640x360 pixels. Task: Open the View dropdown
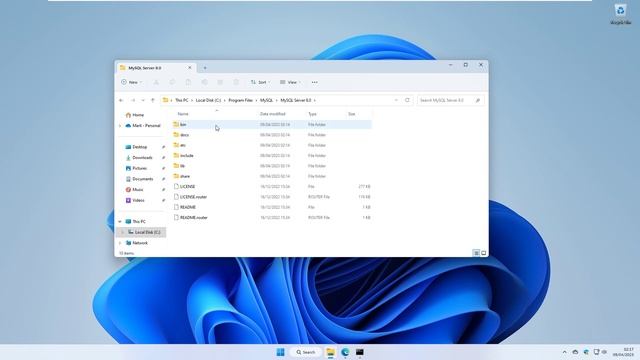click(x=290, y=82)
